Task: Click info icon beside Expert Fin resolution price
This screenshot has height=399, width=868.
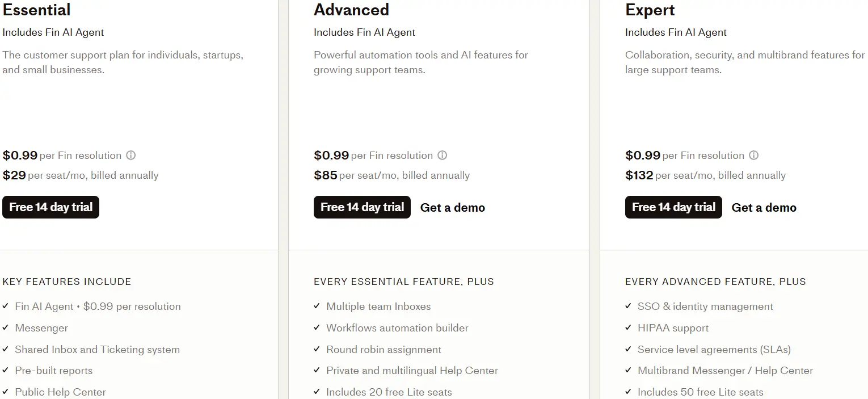Action: (753, 156)
